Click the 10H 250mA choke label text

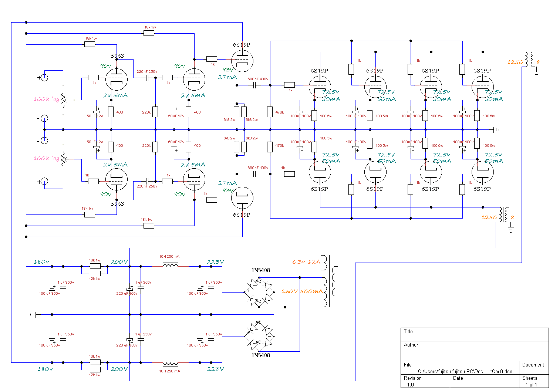coord(169,257)
